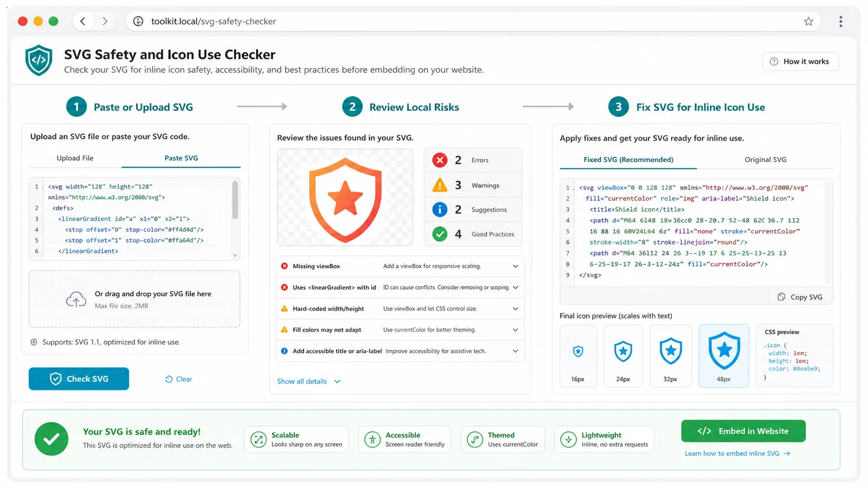This screenshot has height=488, width=868.
Task: Switch to the Paste SVG tab
Action: tap(181, 158)
